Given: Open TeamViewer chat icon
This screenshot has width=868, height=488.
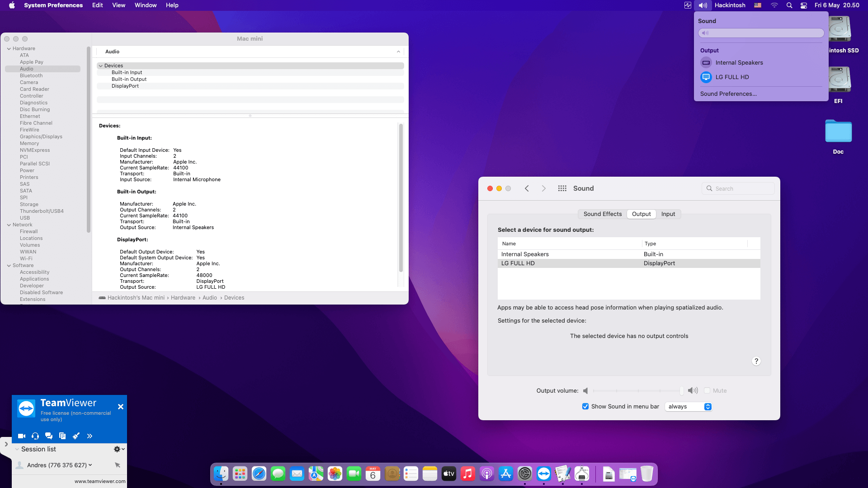Looking at the screenshot, I should 49,436.
